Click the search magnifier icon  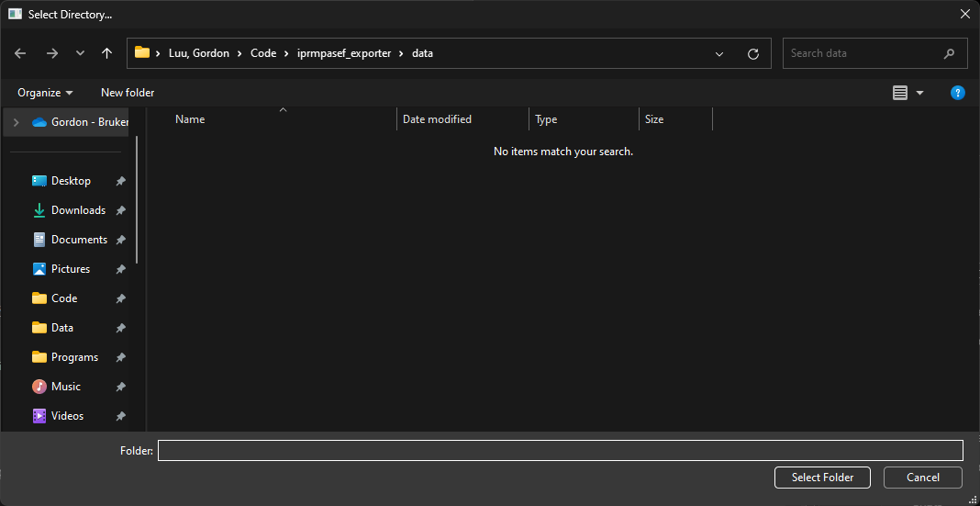point(950,54)
